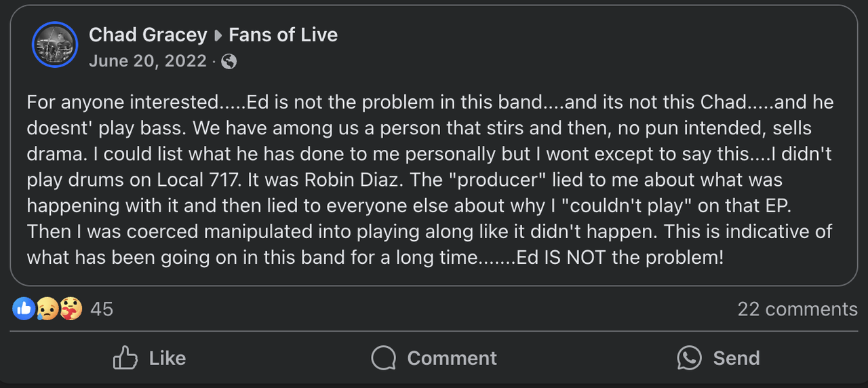Screen dimensions: 868x388
Task: Select the Send button label
Action: click(736, 358)
